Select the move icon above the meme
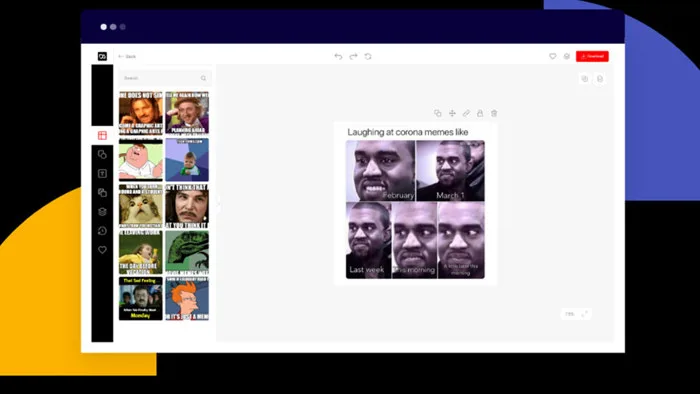Viewport: 700px width, 394px height. pyautogui.click(x=452, y=113)
